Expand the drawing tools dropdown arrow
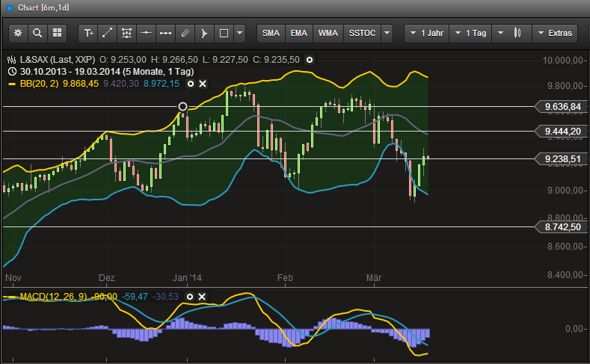This screenshot has width=590, height=364. click(239, 33)
